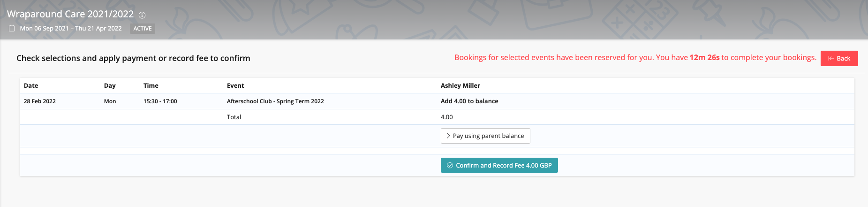The height and width of the screenshot is (207, 868).
Task: Expand the Pay using parent balance chevron
Action: coord(448,136)
